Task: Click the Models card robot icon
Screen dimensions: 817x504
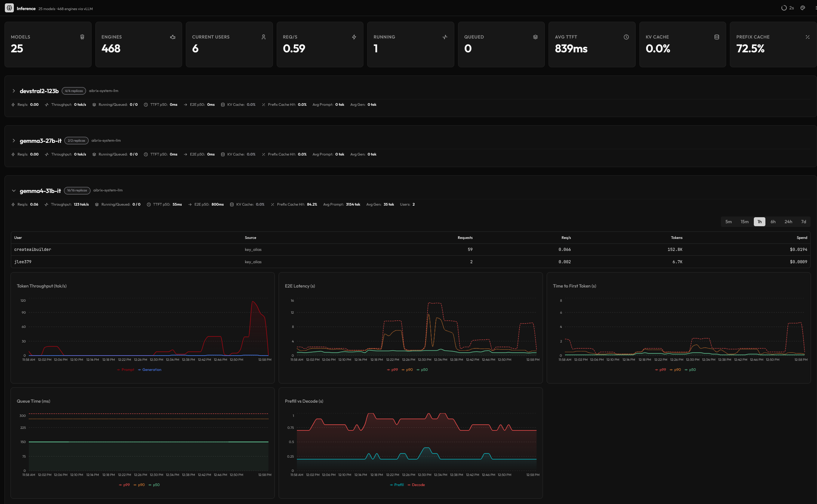Action: tap(82, 37)
